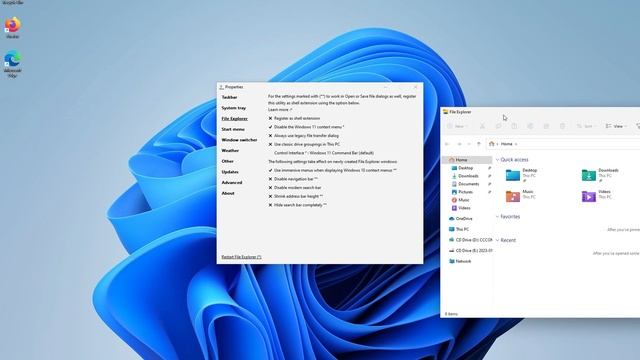The height and width of the screenshot is (360, 640).
Task: Click the File Explorer address bar field
Action: coord(563,144)
